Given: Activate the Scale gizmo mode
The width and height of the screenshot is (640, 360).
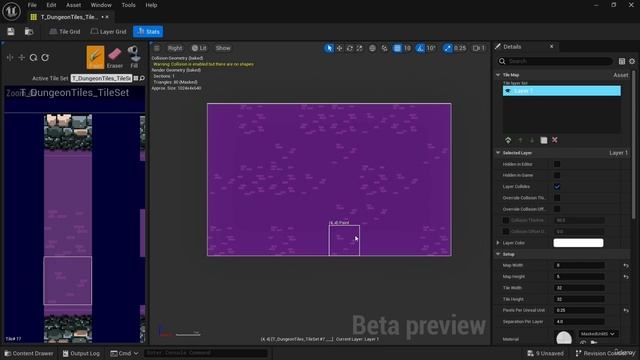Looking at the screenshot, I should 359,48.
